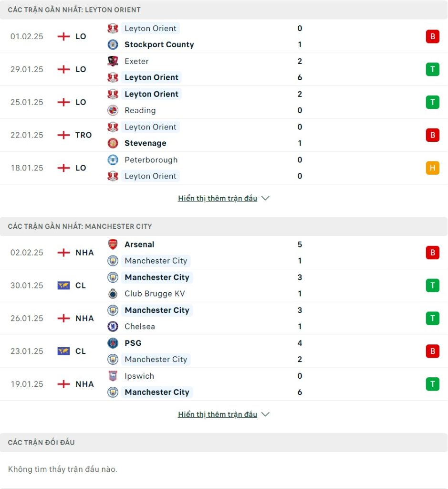
Task: Open the Club Brugge KV team link
Action: [155, 294]
